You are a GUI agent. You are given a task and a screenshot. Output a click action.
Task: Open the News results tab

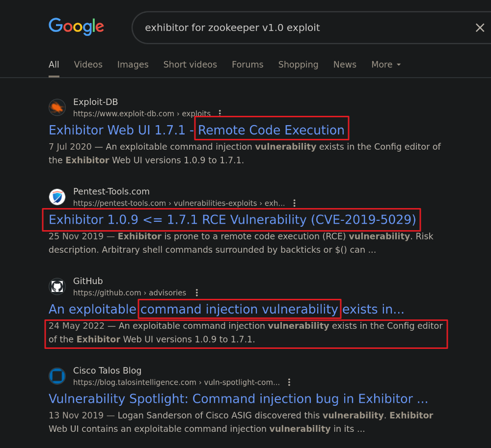click(345, 65)
